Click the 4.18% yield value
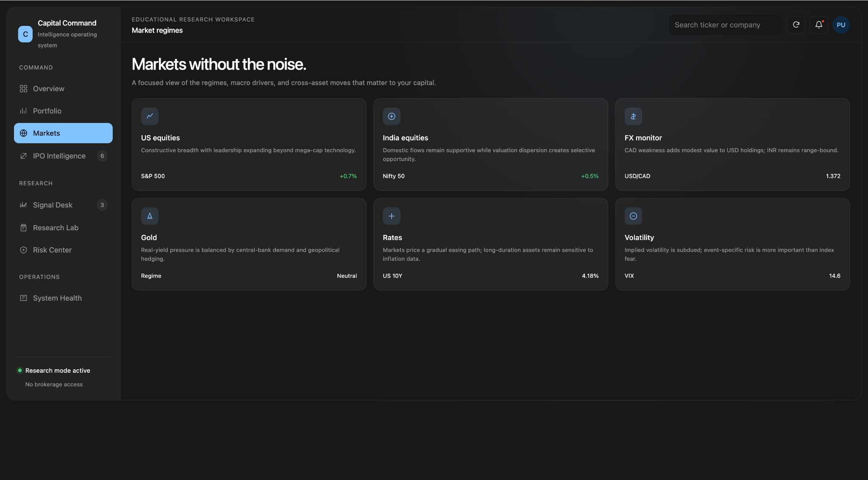The image size is (868, 480). point(590,276)
